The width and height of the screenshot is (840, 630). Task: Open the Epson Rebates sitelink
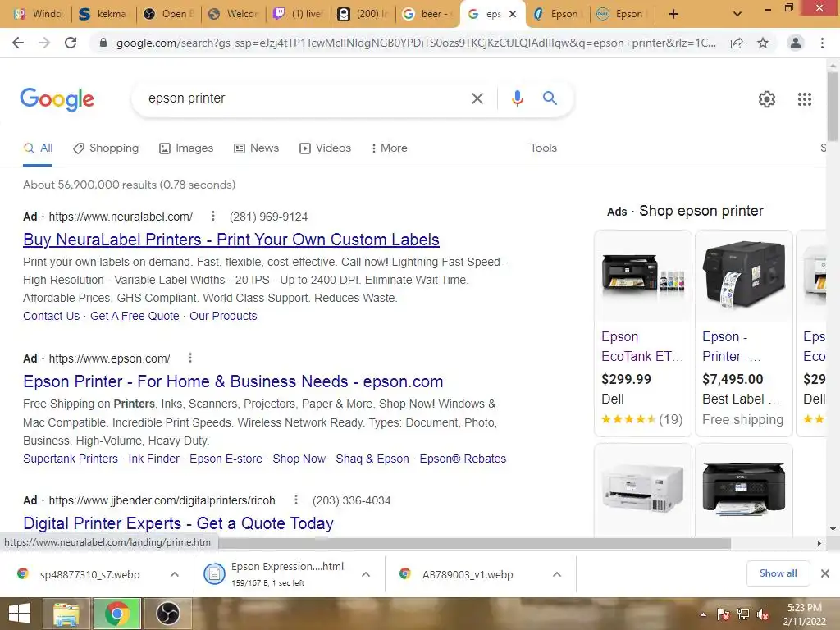point(463,459)
